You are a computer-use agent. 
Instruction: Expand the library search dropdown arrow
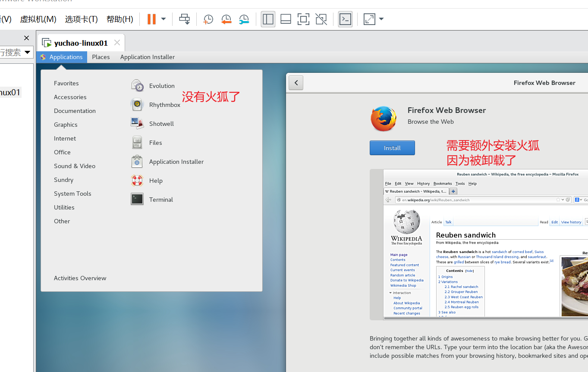pos(28,53)
